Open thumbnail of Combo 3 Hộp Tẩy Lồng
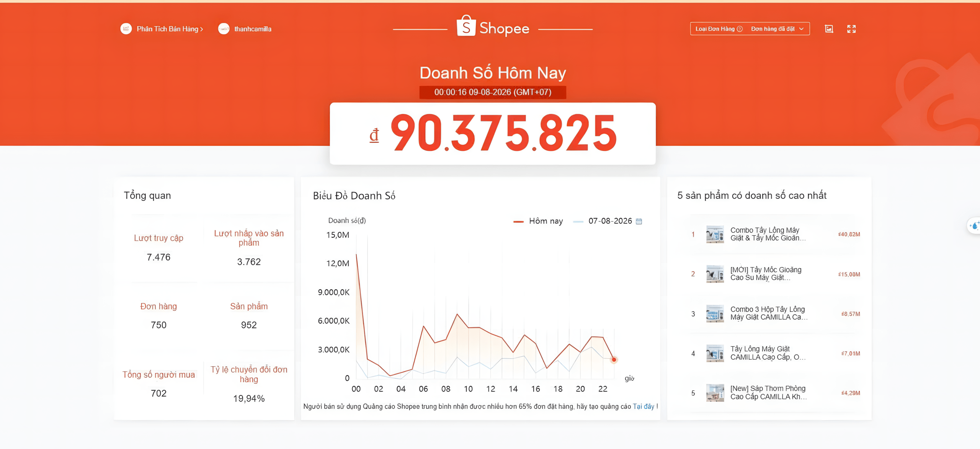 (x=715, y=313)
